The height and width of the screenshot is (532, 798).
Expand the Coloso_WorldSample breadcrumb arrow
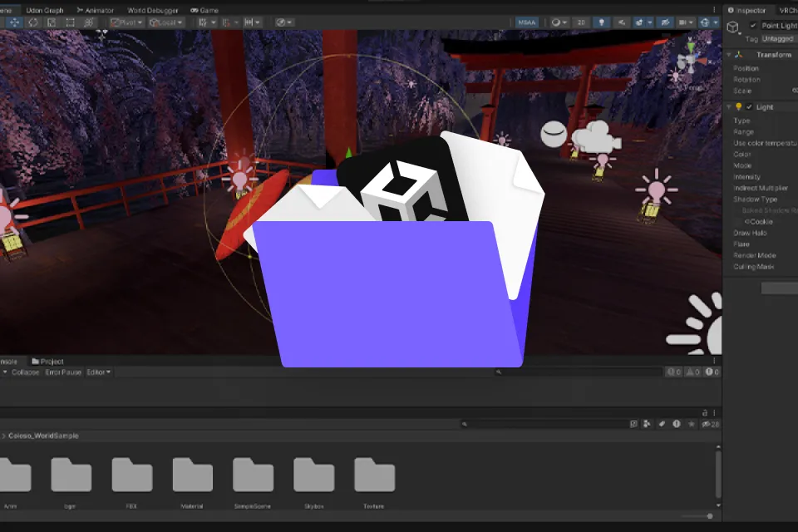tap(3, 436)
